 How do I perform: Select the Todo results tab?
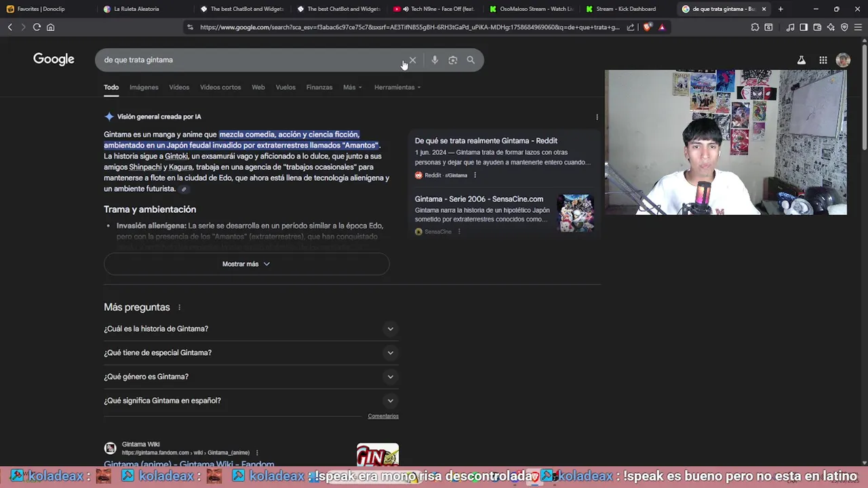click(x=111, y=87)
